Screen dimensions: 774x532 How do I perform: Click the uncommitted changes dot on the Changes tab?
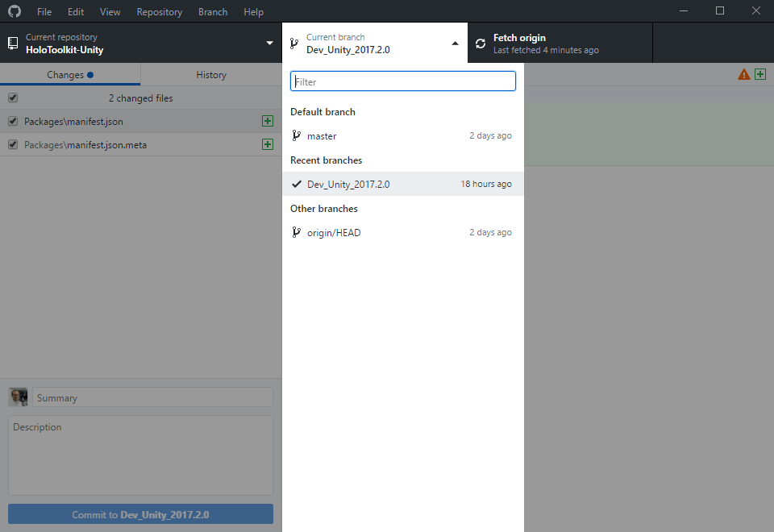click(90, 75)
